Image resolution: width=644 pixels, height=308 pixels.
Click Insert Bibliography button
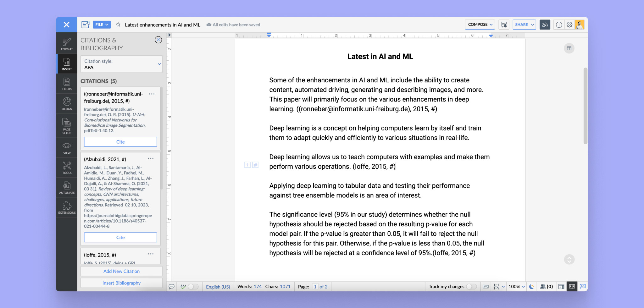pyautogui.click(x=121, y=283)
